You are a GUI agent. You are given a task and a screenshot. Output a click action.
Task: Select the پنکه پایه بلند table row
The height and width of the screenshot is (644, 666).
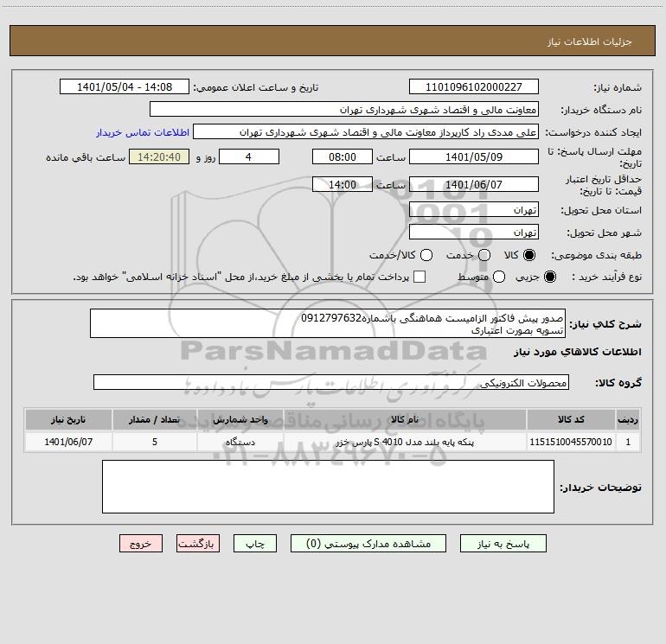[x=332, y=442]
